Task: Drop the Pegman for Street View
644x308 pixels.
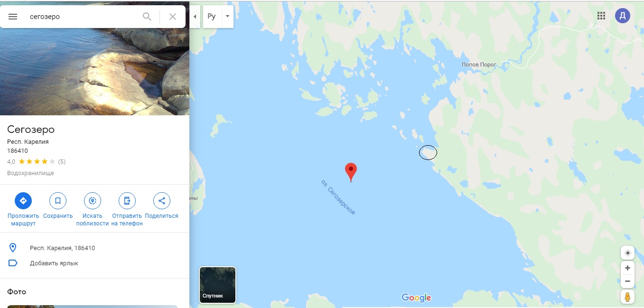Action: (x=627, y=297)
